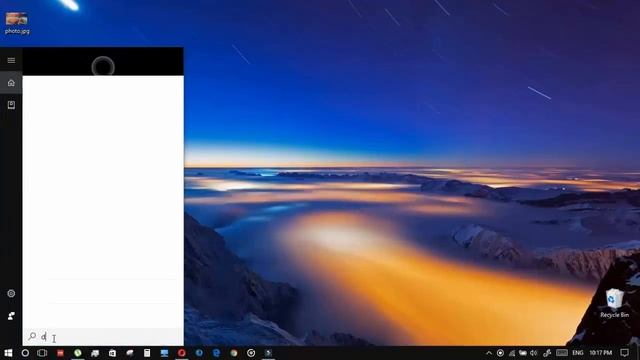Open the network status tray icon

(x=512, y=353)
